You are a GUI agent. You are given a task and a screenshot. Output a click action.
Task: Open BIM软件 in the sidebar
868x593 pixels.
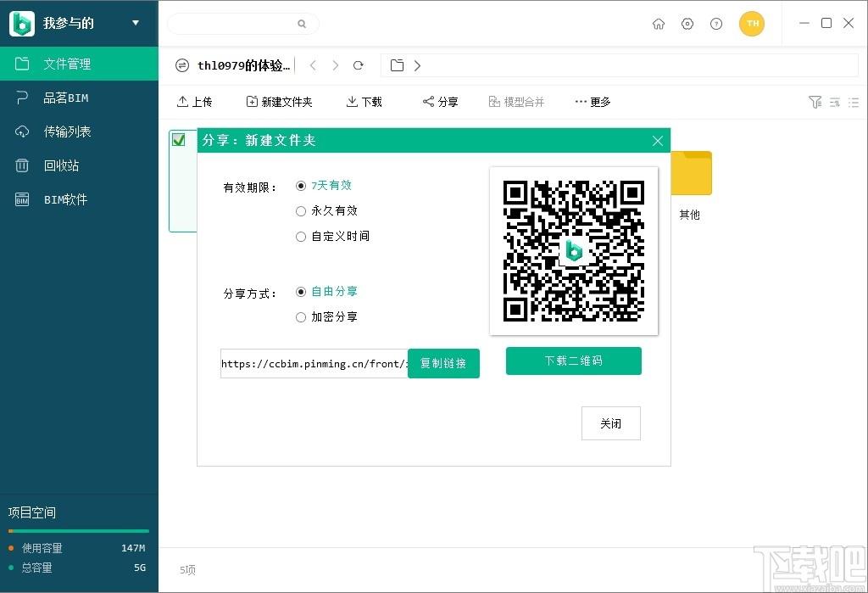(79, 199)
